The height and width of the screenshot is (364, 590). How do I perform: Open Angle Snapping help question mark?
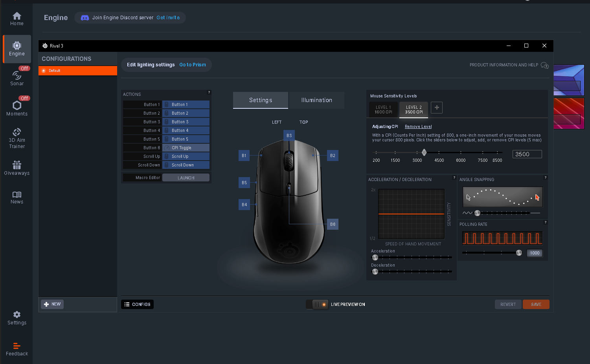546,177
